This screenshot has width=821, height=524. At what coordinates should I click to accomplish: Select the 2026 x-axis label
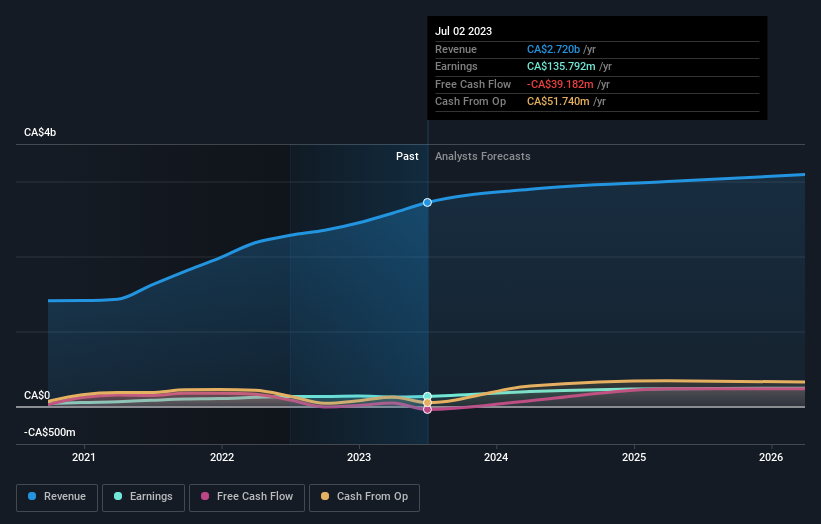[x=771, y=457]
